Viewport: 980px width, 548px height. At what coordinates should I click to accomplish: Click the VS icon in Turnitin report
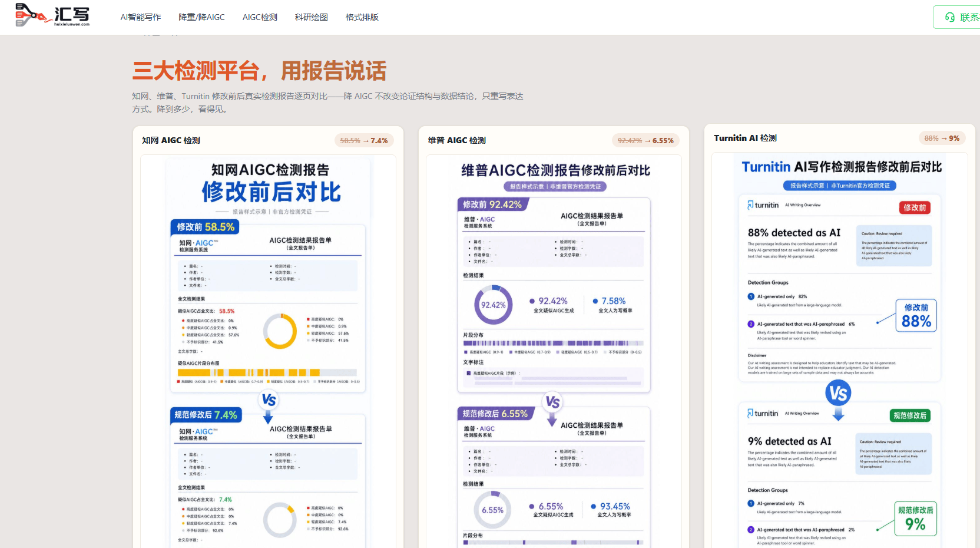pyautogui.click(x=838, y=393)
